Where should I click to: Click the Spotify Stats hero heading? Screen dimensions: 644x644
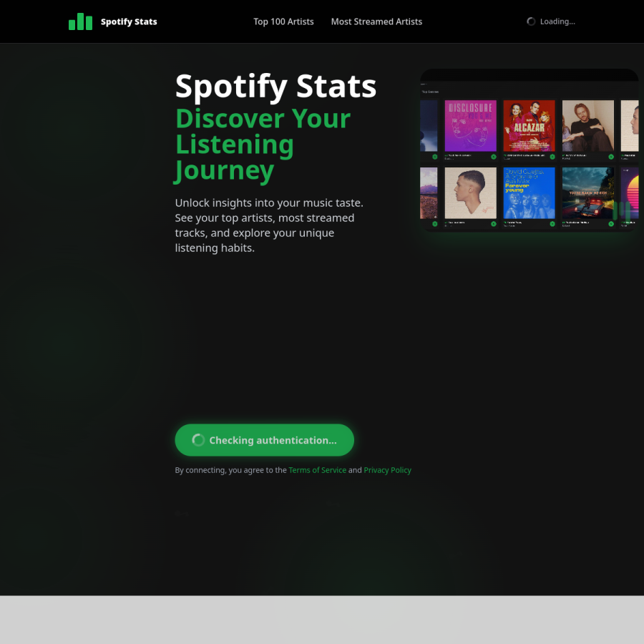tap(275, 87)
